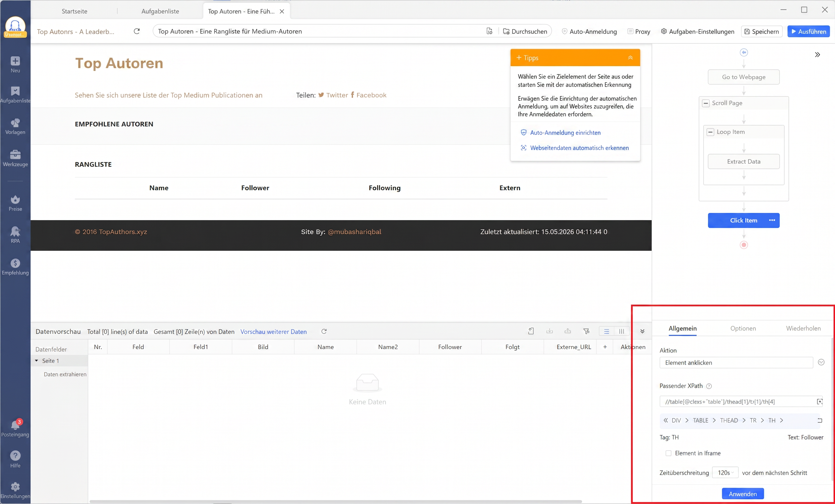Click the workflow end node

click(x=744, y=244)
